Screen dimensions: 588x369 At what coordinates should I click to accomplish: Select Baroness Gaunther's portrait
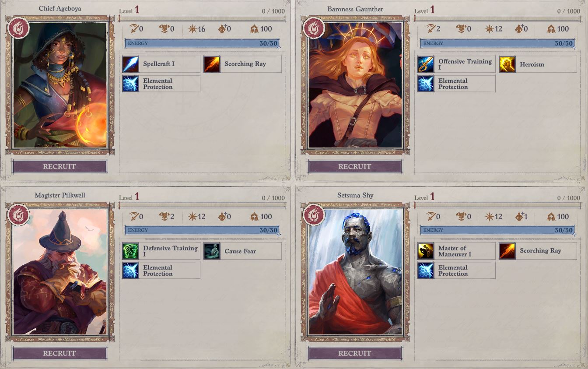(x=355, y=85)
